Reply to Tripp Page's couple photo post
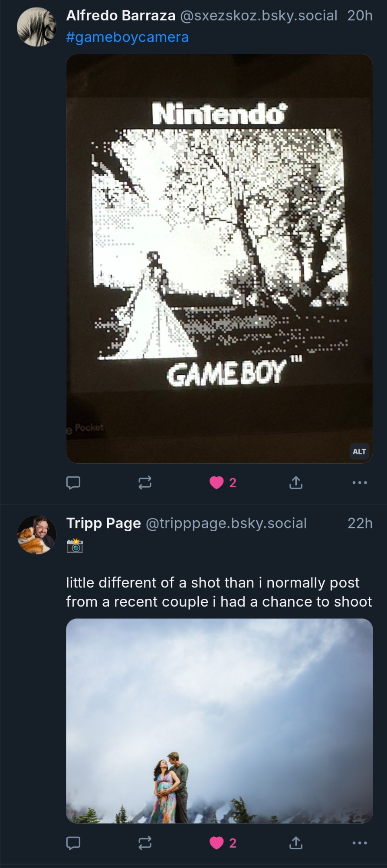 tap(73, 843)
